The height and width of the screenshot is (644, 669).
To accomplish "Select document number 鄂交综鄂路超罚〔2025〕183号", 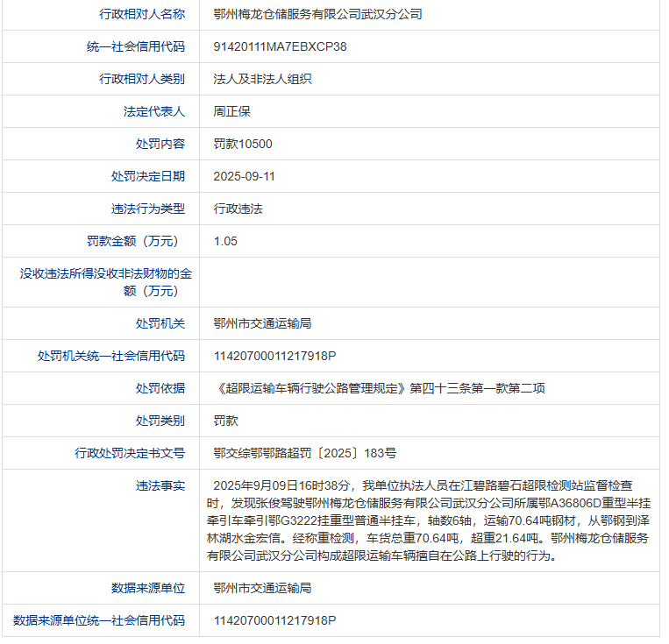I will click(304, 453).
